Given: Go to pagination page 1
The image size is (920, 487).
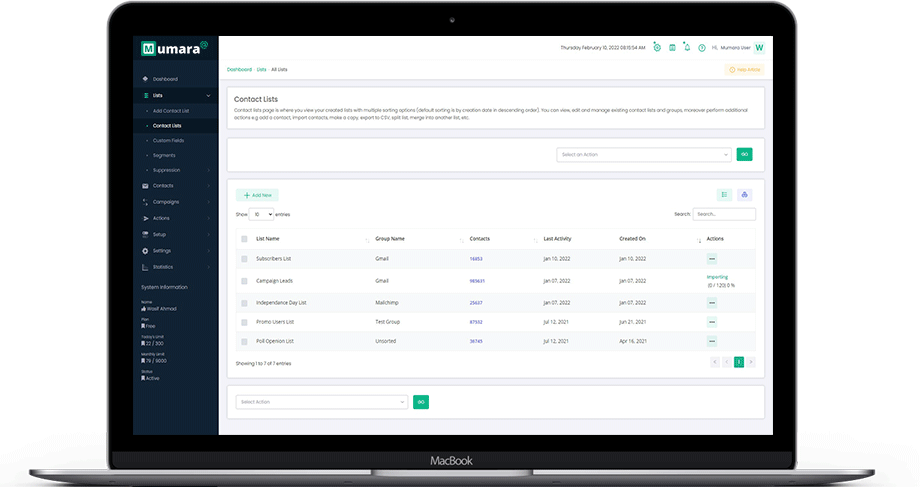Looking at the screenshot, I should 739,362.
